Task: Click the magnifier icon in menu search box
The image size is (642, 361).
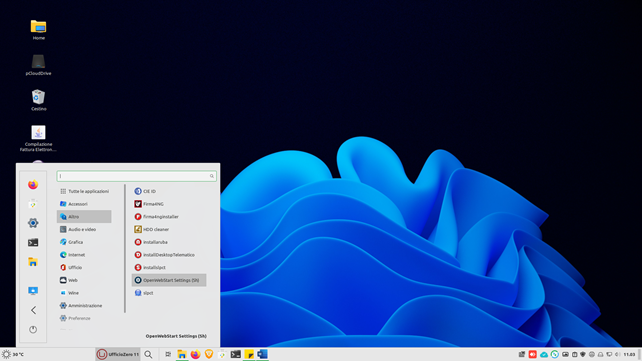Action: pos(212,176)
